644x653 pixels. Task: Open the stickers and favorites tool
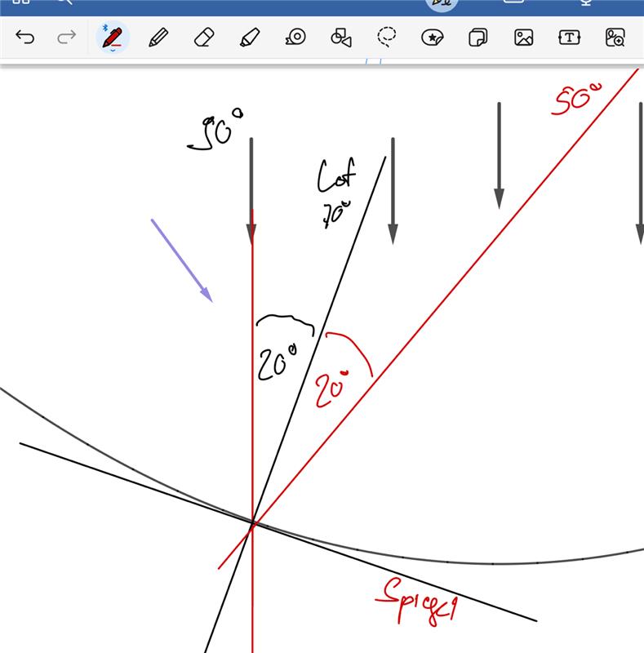coord(432,38)
